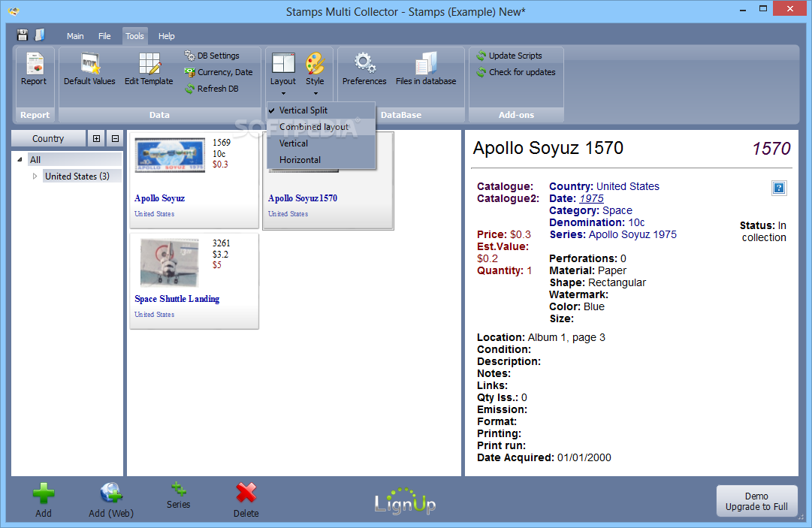
Task: Click the Style palette icon
Action: [x=315, y=63]
